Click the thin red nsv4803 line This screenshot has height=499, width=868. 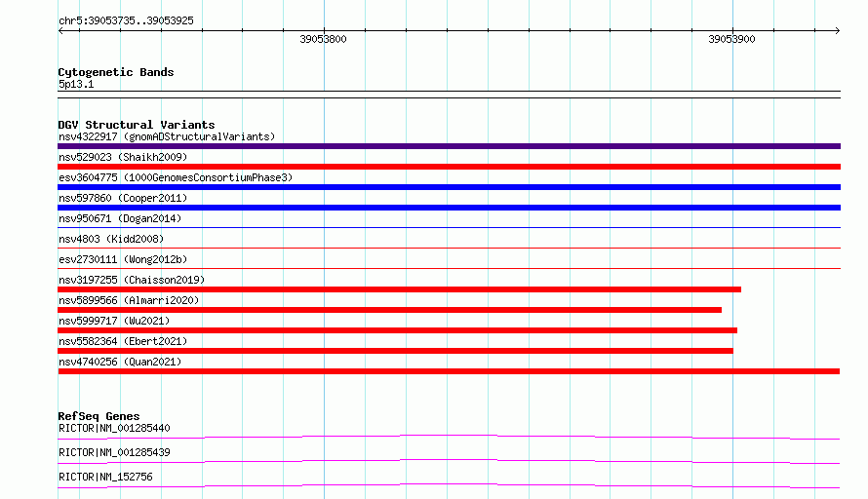click(x=449, y=248)
